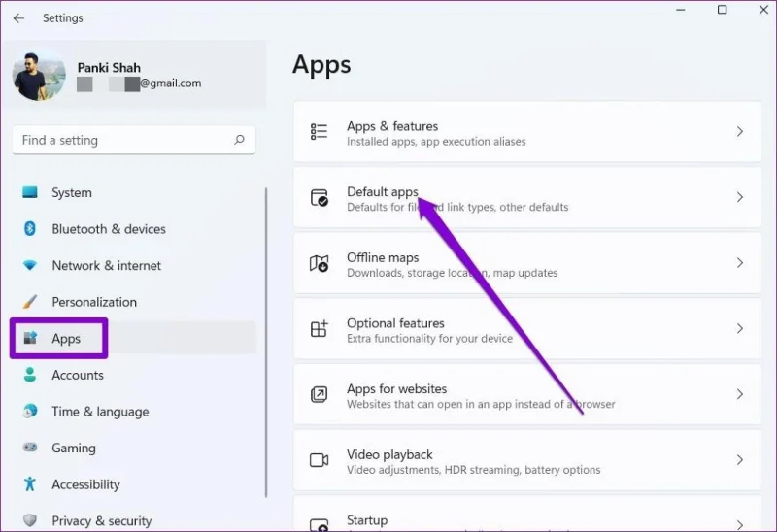Expand Optional features chevron
The image size is (777, 532).
[740, 328]
